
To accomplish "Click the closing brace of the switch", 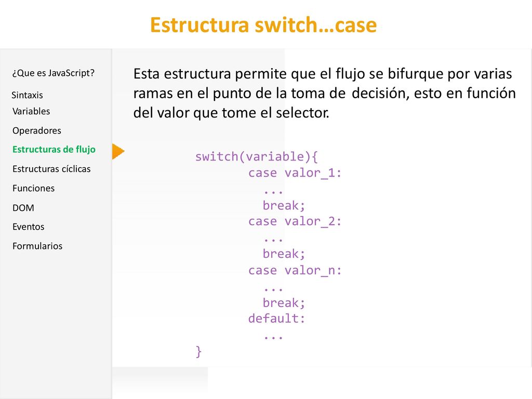I will coord(198,352).
